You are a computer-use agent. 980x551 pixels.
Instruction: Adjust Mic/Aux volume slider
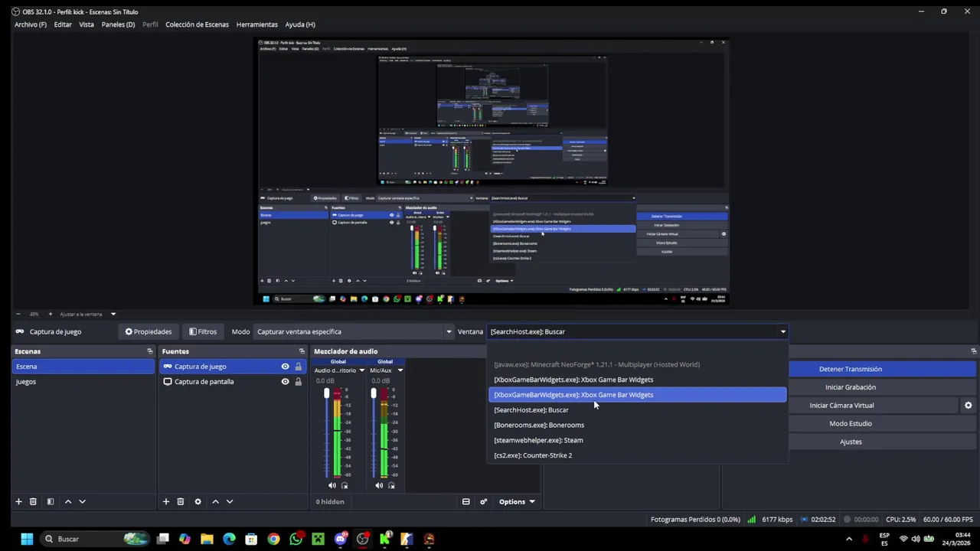tap(374, 393)
